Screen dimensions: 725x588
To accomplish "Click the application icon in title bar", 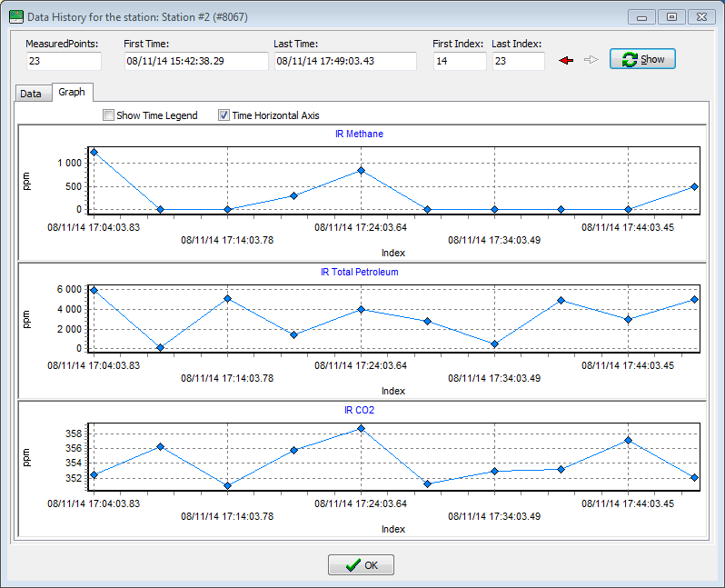I will 16,17.
